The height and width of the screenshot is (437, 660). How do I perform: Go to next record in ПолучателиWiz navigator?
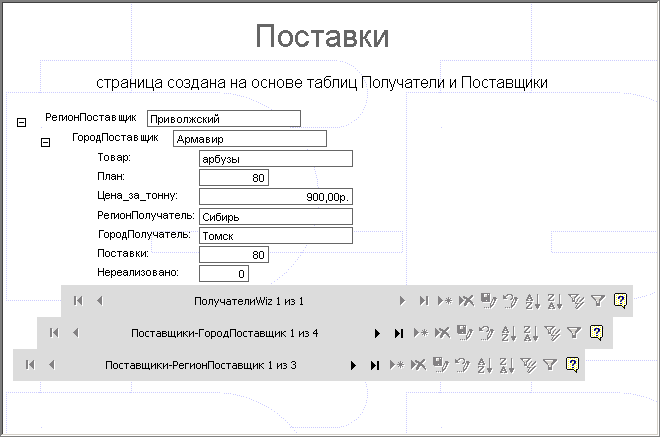coord(402,301)
